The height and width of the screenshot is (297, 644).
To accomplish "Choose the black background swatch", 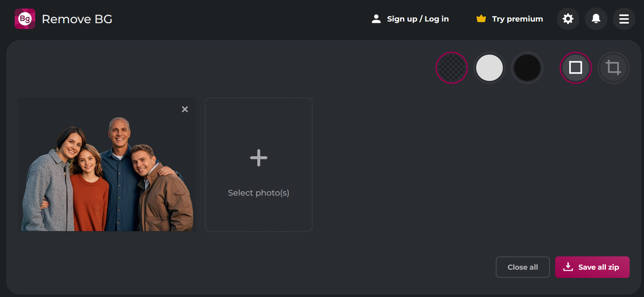I will pyautogui.click(x=527, y=67).
